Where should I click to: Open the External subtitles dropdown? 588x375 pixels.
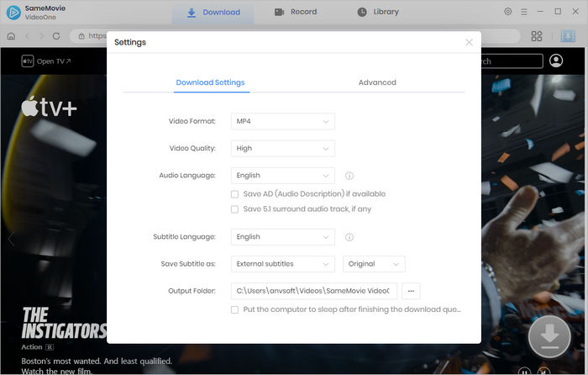[283, 264]
